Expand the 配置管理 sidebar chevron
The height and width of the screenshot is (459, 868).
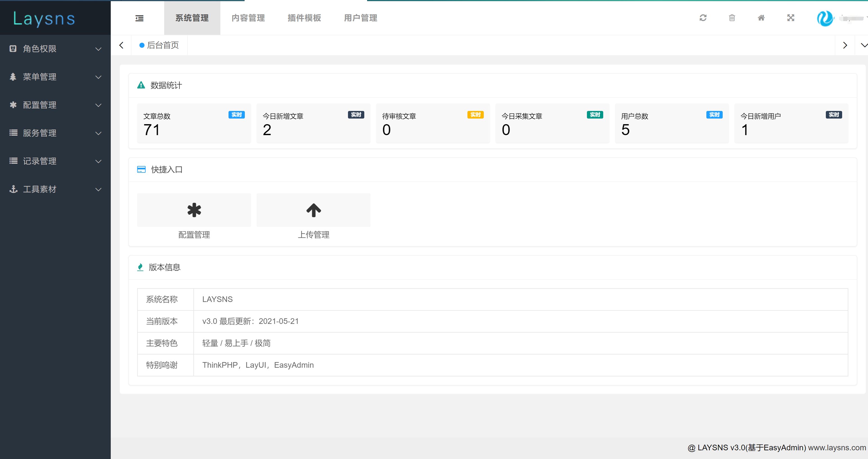click(98, 105)
